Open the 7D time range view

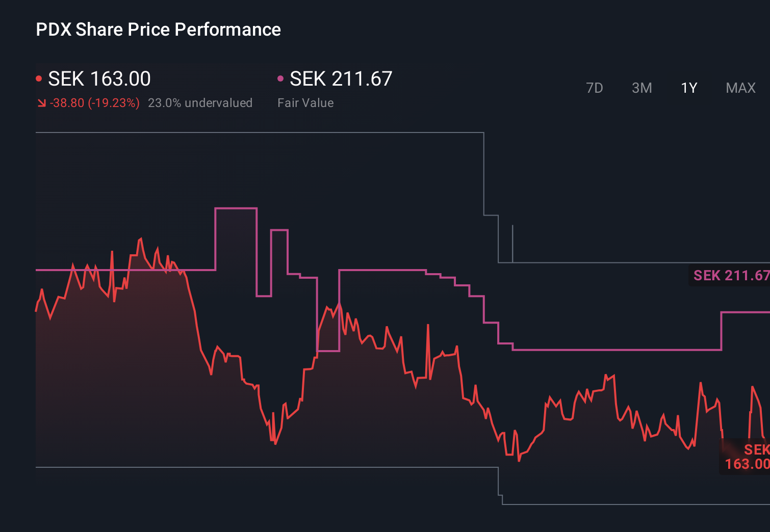[595, 88]
